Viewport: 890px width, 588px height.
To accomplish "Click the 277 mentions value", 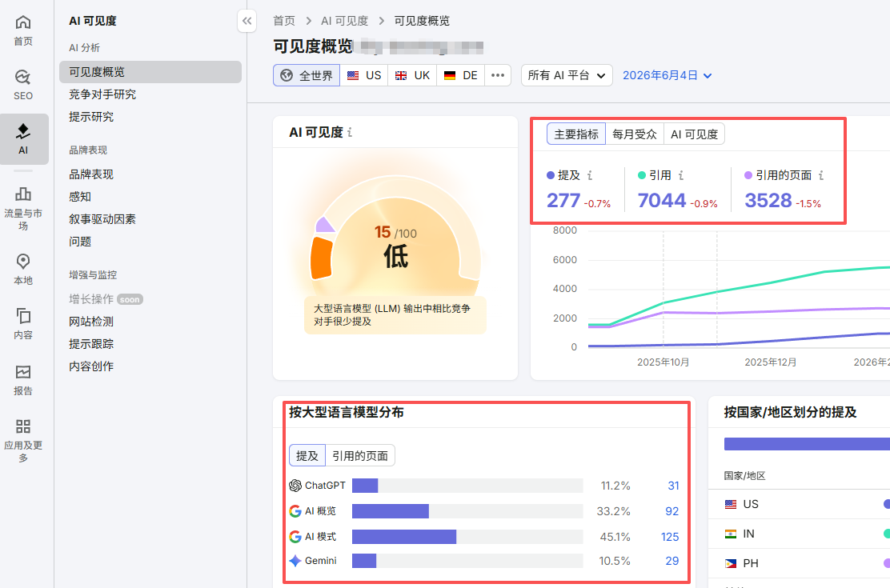I will coord(563,200).
